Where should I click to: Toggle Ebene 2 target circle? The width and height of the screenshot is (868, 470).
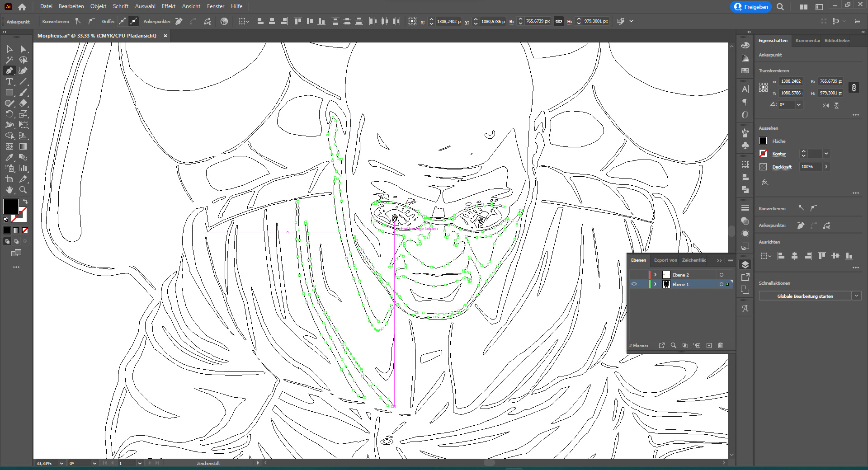722,275
